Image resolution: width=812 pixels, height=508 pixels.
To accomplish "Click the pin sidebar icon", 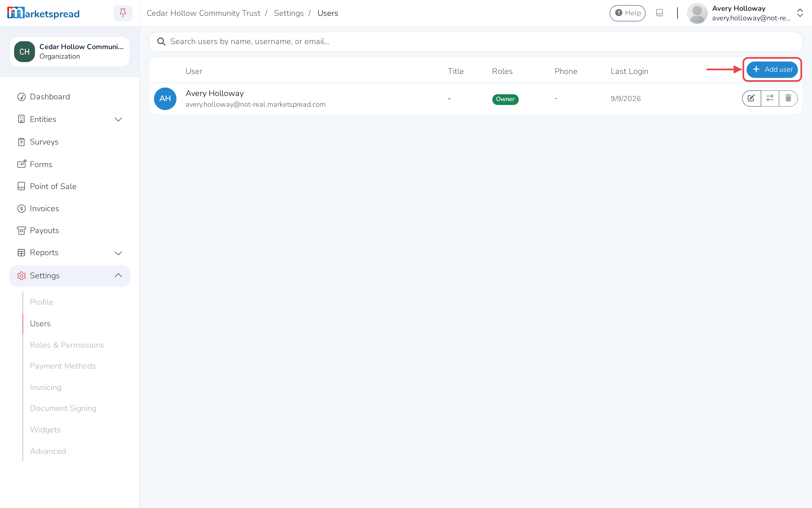I will tap(122, 13).
